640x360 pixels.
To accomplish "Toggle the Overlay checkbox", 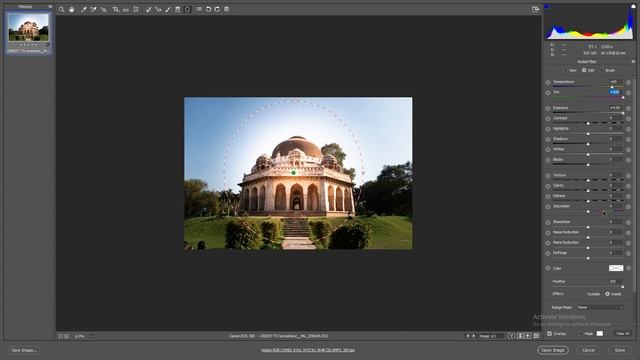I will click(x=549, y=333).
